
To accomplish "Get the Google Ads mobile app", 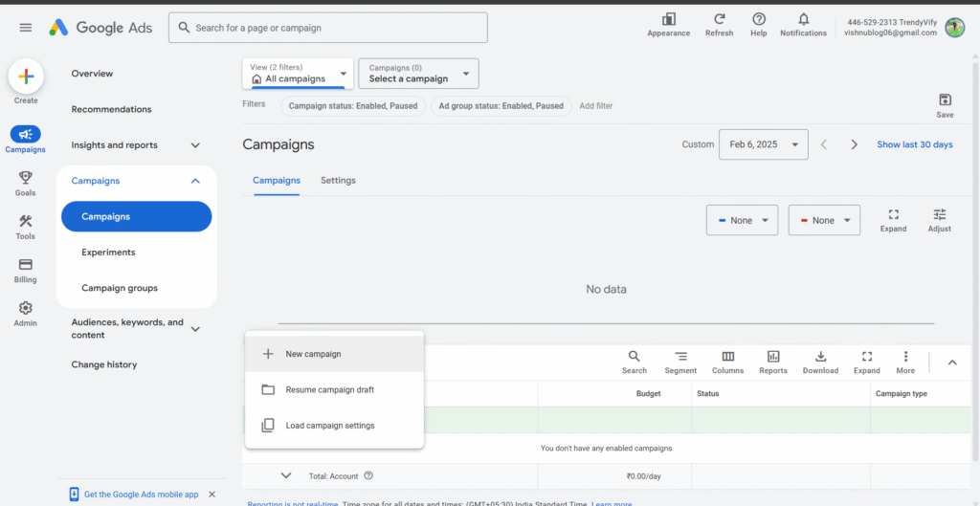I will (x=142, y=495).
